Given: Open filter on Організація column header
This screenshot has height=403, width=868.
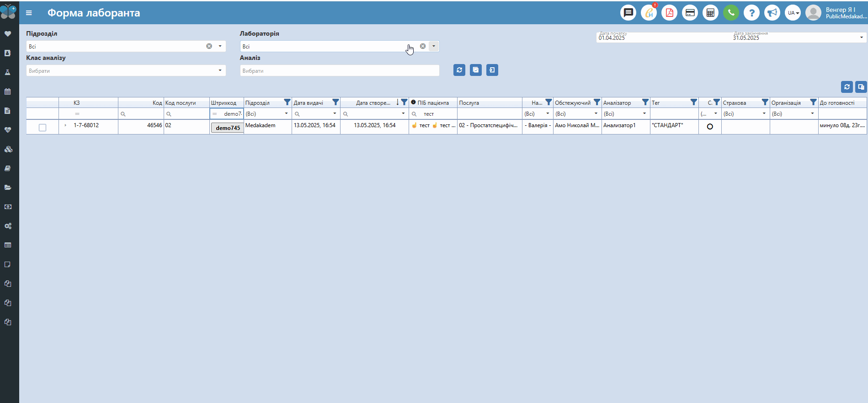Looking at the screenshot, I should click(814, 102).
